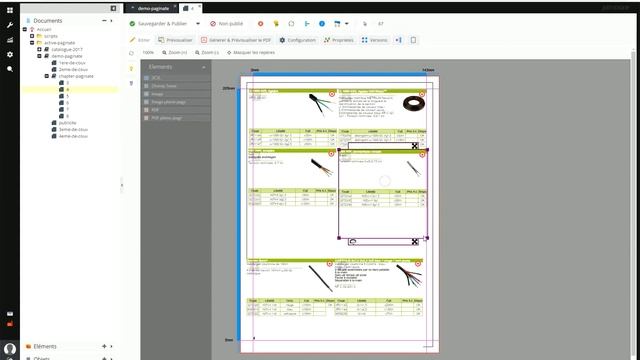Collapse the active-paginate folder node
The width and height of the screenshot is (640, 360).
pyautogui.click(x=32, y=42)
